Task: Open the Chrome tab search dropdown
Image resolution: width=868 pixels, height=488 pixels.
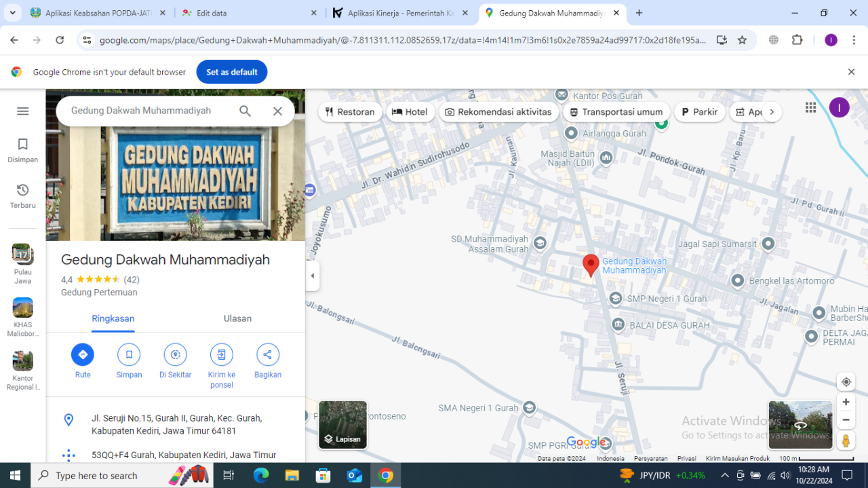Action: [12, 13]
